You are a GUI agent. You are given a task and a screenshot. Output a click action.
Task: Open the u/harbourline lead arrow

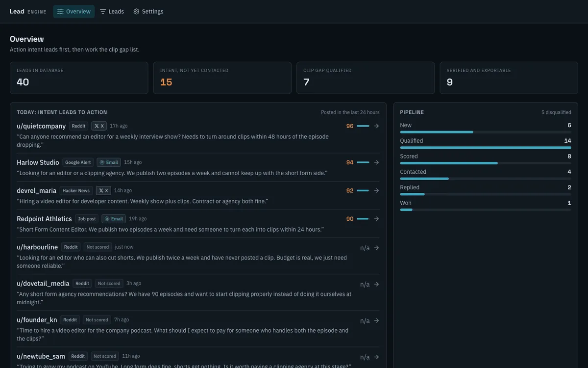(x=376, y=248)
